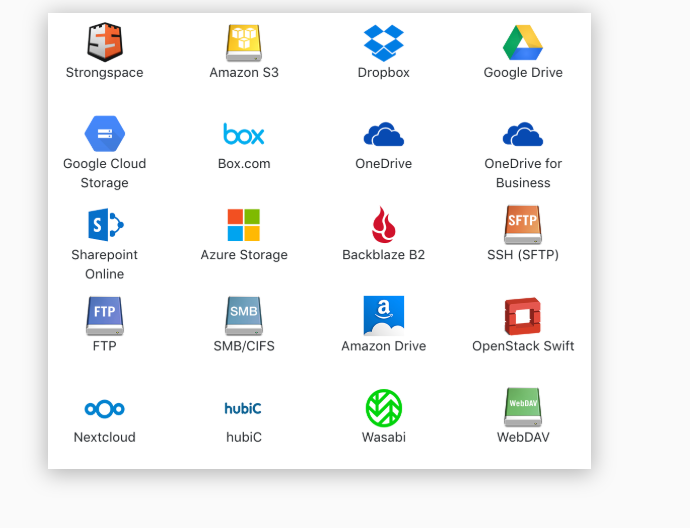The image size is (690, 528).
Task: Pick the green Wasabi icon
Action: tap(384, 408)
